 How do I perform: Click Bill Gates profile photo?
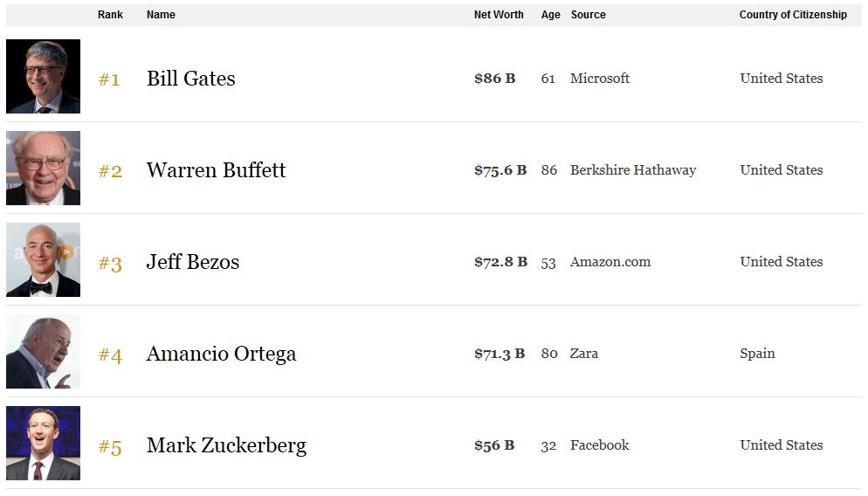pos(43,77)
